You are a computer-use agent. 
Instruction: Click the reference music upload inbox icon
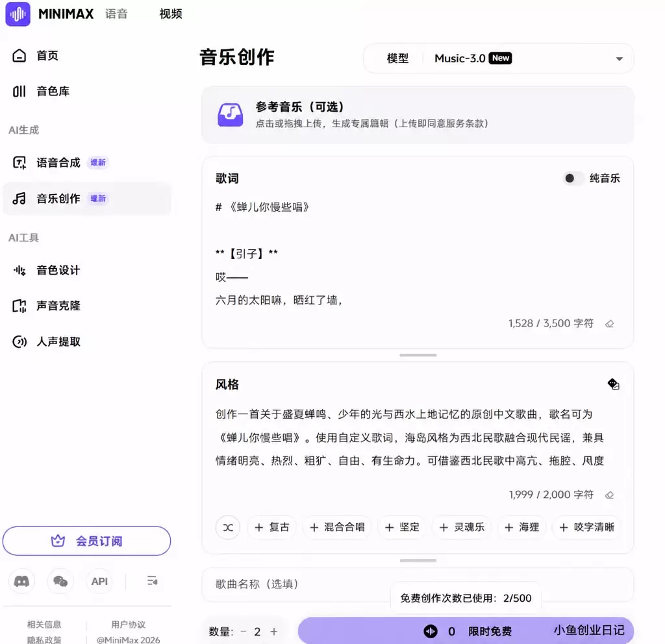pos(231,114)
